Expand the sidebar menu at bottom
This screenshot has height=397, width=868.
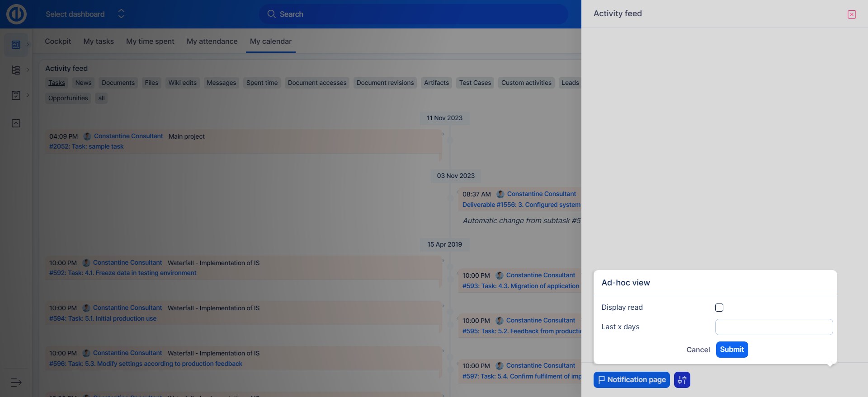pyautogui.click(x=16, y=383)
